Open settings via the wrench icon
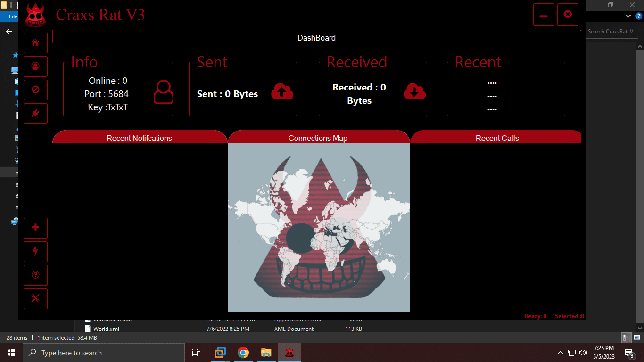The width and height of the screenshot is (644, 362). 35,298
